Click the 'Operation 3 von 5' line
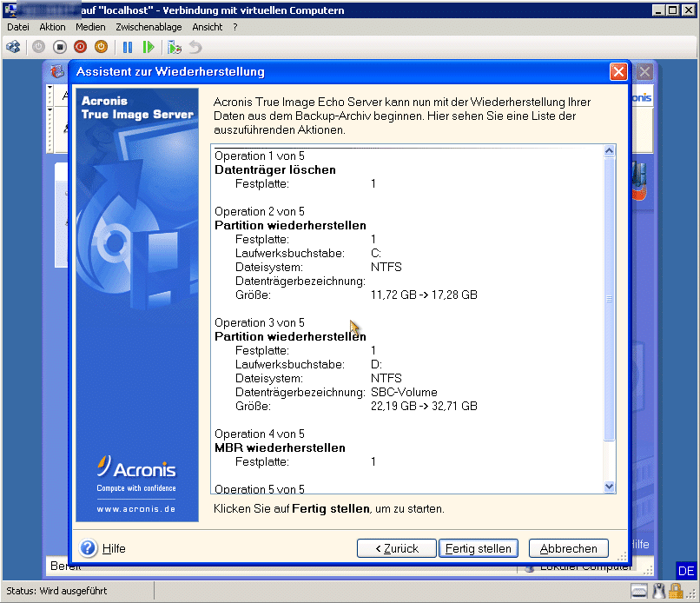Image resolution: width=700 pixels, height=603 pixels. point(260,322)
